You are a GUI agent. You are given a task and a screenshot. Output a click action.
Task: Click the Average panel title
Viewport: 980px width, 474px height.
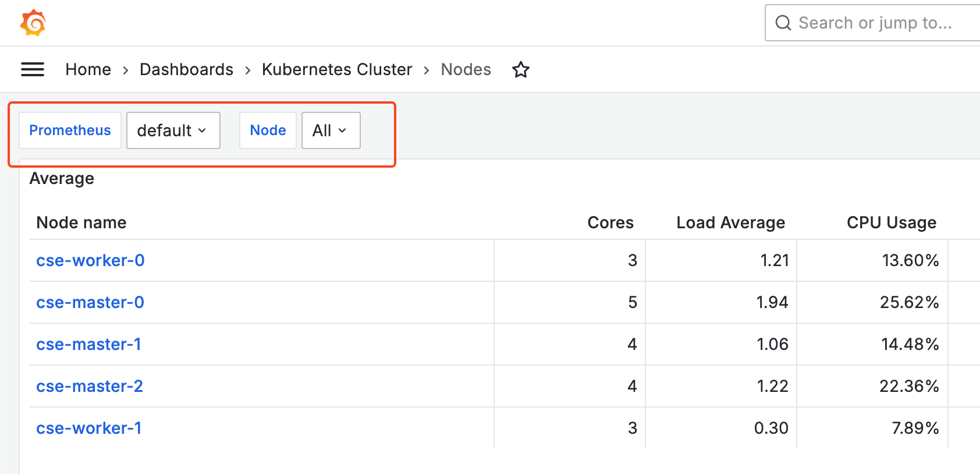pyautogui.click(x=62, y=178)
